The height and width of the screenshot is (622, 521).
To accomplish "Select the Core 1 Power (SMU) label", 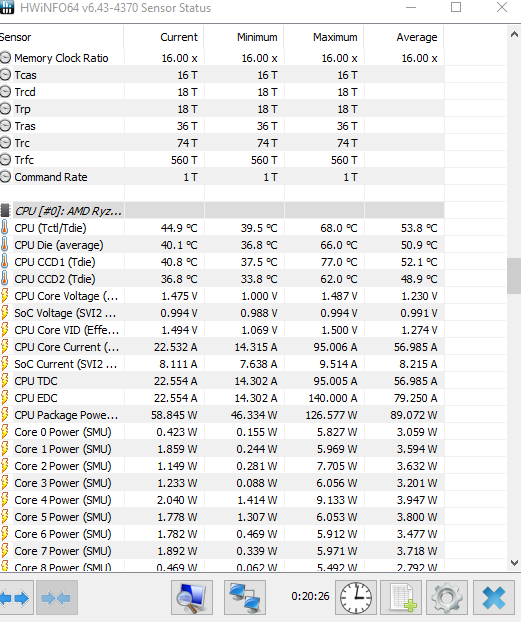I will tap(63, 449).
